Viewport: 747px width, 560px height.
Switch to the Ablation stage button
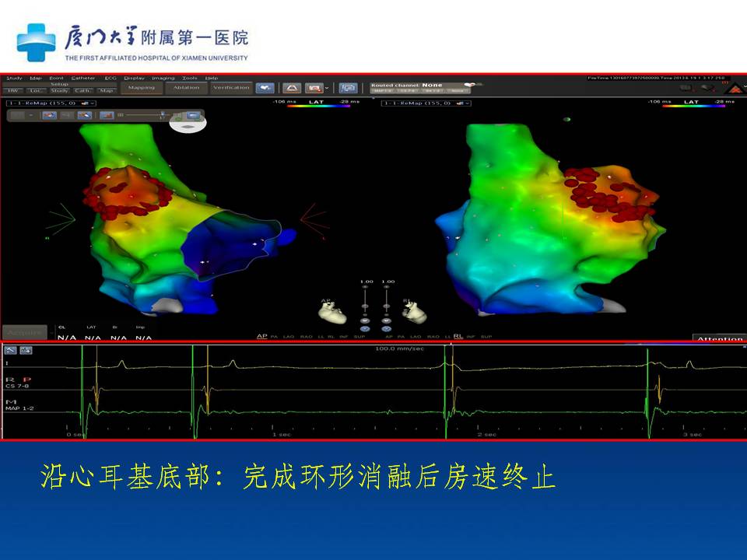tap(186, 88)
